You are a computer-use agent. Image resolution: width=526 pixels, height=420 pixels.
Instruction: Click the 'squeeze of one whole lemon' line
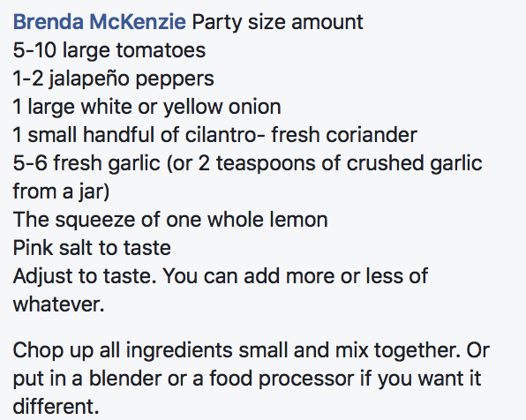170,220
